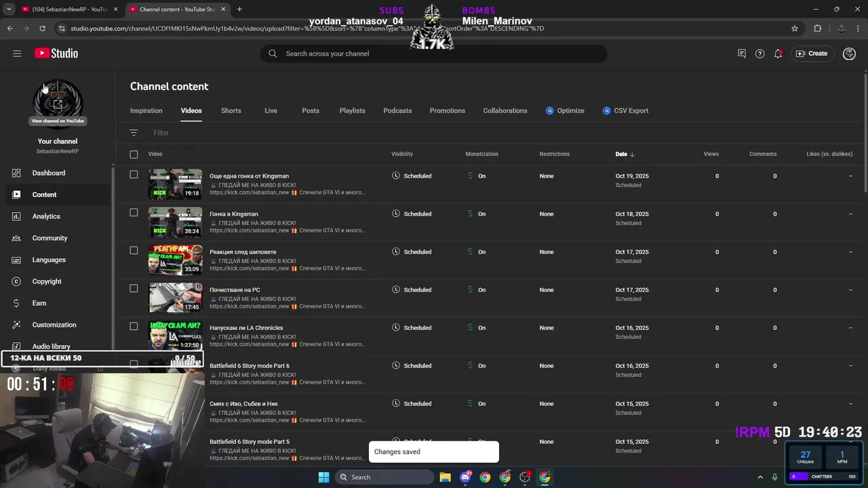Screen dimensions: 868x488
Task: Switch to the SebastianNewRP YouTube browser tab
Action: 70,9
